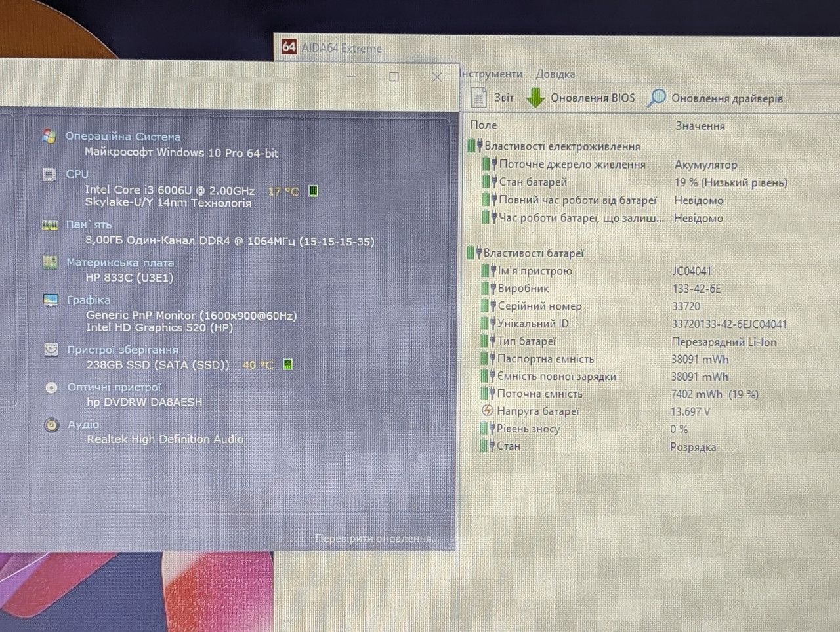Click the optical disc icon
The width and height of the screenshot is (840, 632).
point(51,387)
